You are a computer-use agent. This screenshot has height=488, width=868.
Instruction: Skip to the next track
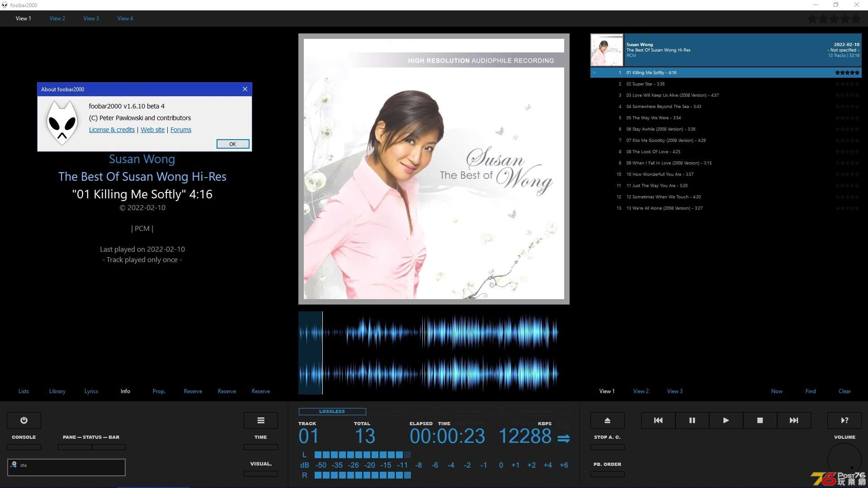[x=794, y=420]
